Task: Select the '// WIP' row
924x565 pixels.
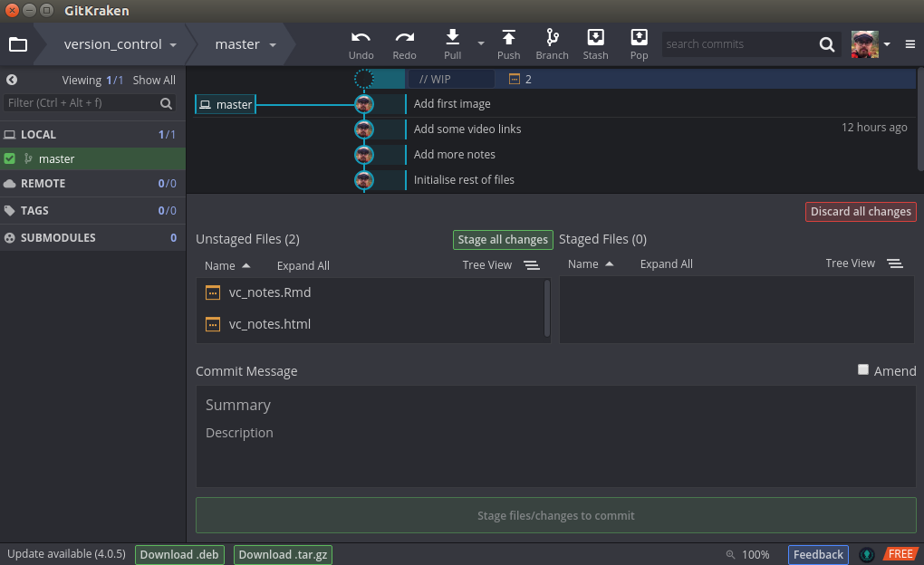Action: 554,79
